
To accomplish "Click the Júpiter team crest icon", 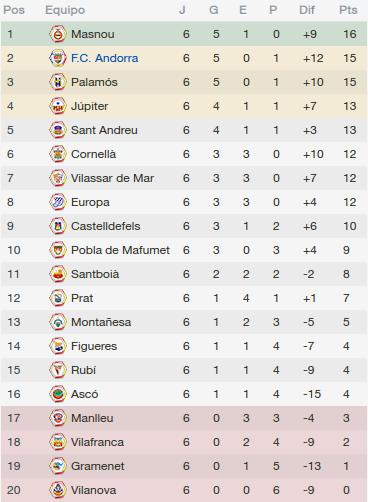I will (x=58, y=106).
